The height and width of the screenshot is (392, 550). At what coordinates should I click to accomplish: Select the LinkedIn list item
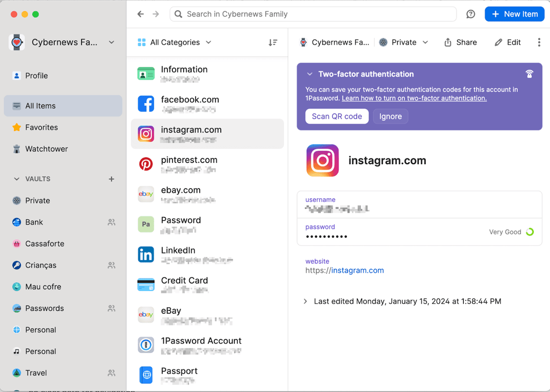(x=207, y=255)
